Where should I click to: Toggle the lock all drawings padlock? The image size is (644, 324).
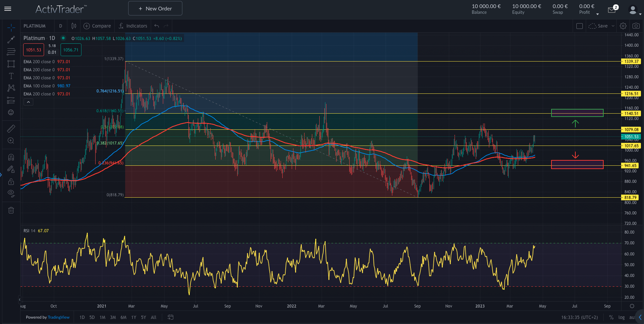tap(11, 181)
